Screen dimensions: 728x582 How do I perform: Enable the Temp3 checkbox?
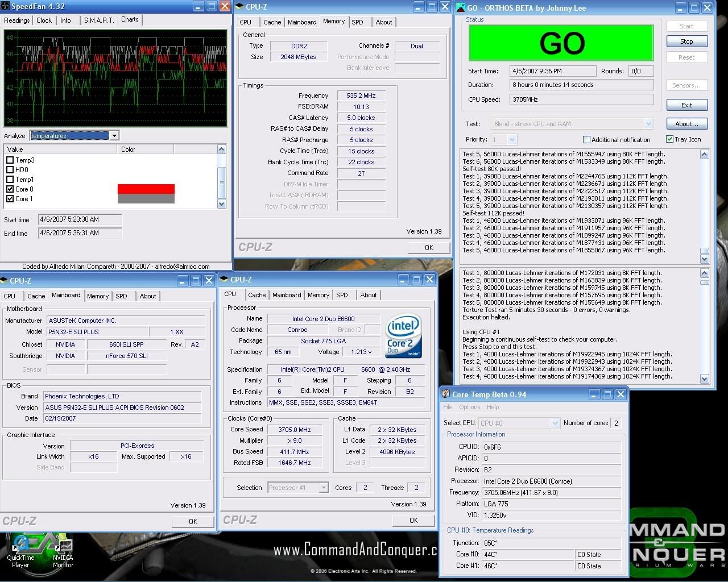[10, 160]
